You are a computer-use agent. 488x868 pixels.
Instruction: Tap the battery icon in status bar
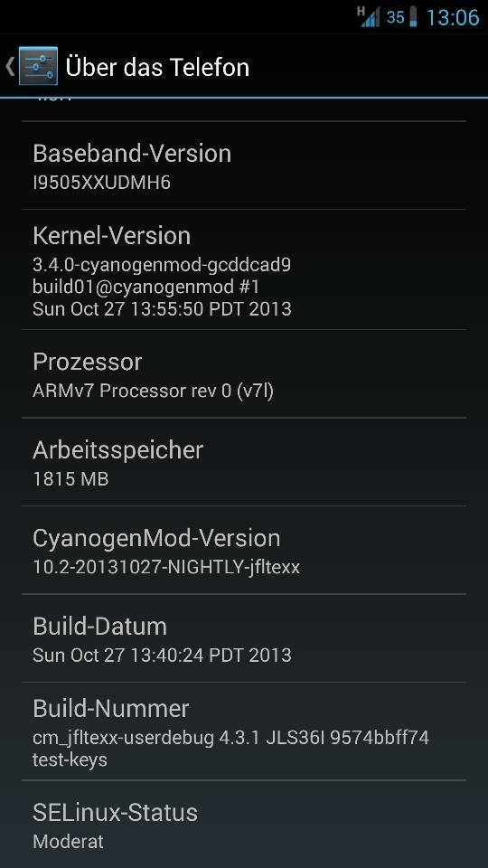tap(413, 17)
